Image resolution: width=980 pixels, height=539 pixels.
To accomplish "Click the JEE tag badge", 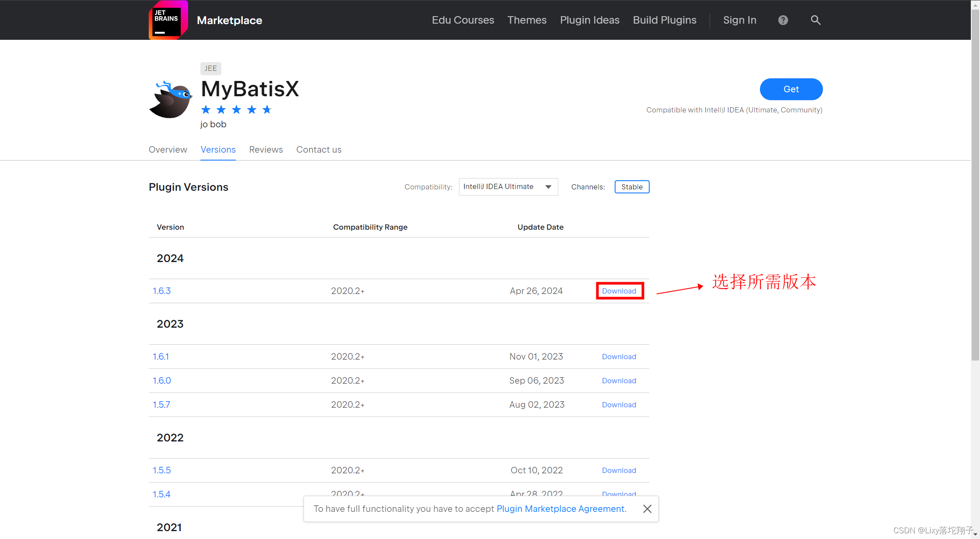I will (210, 68).
